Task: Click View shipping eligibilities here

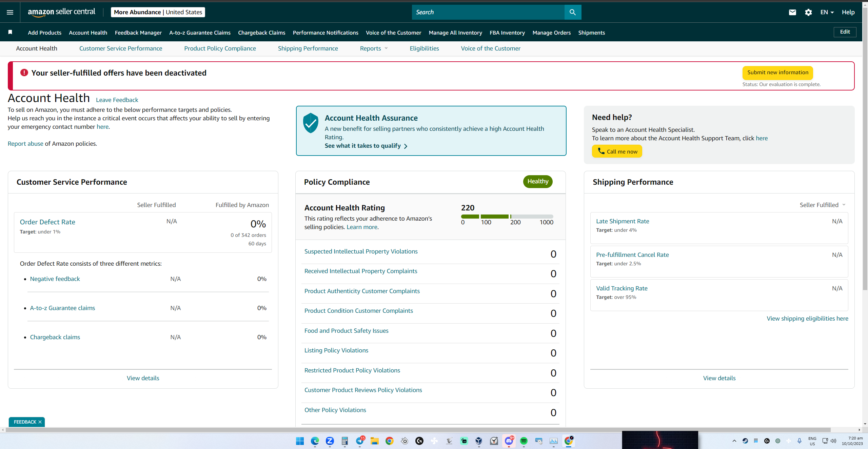Action: click(x=808, y=319)
